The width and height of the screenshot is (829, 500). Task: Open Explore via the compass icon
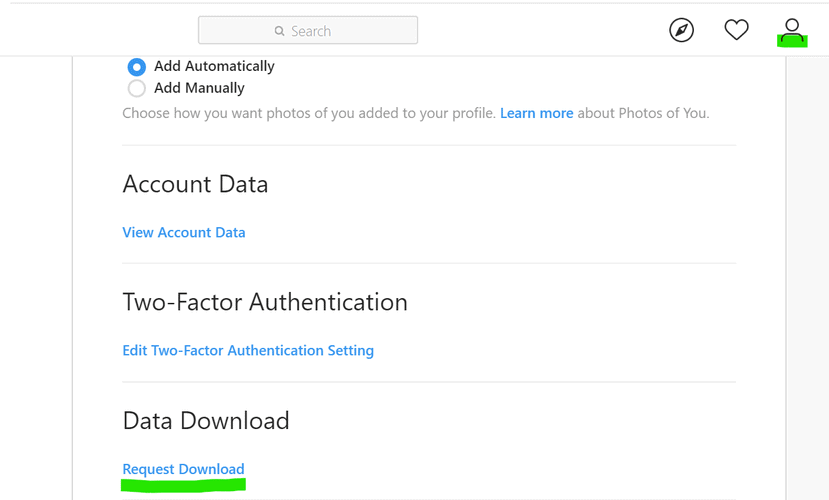[x=681, y=30]
